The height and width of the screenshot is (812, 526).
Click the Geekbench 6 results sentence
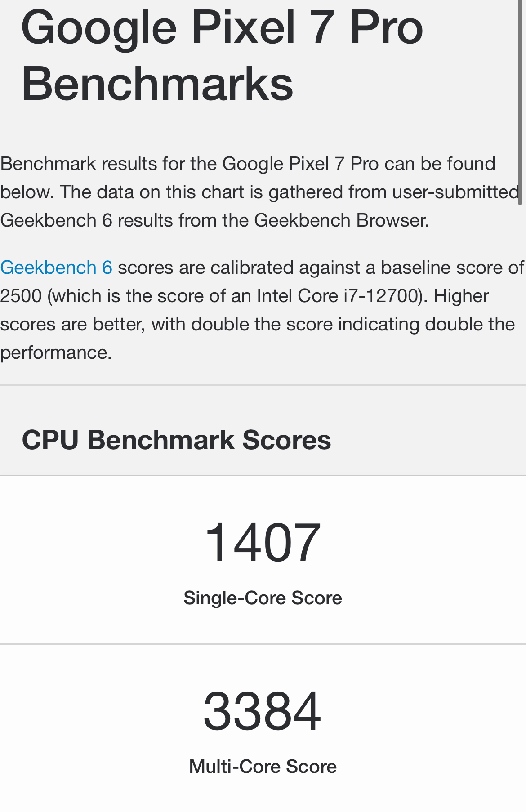215,220
